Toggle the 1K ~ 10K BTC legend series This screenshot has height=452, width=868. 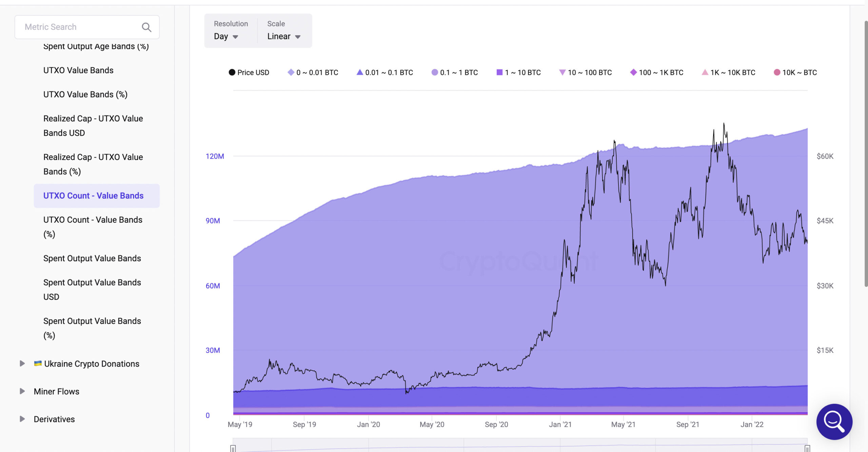(728, 73)
